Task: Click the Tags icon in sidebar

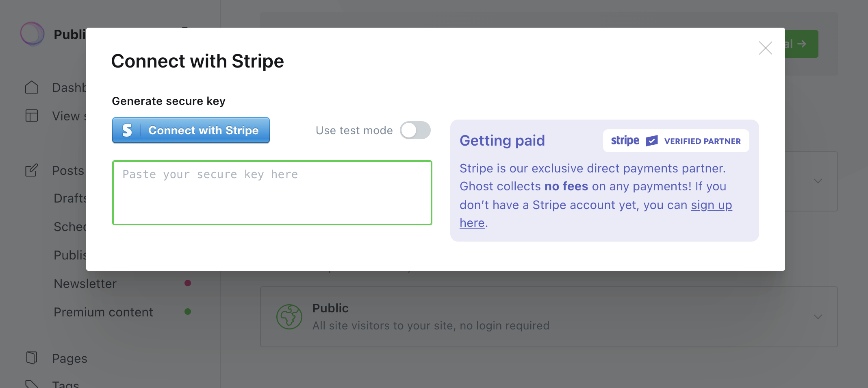Action: pos(32,384)
